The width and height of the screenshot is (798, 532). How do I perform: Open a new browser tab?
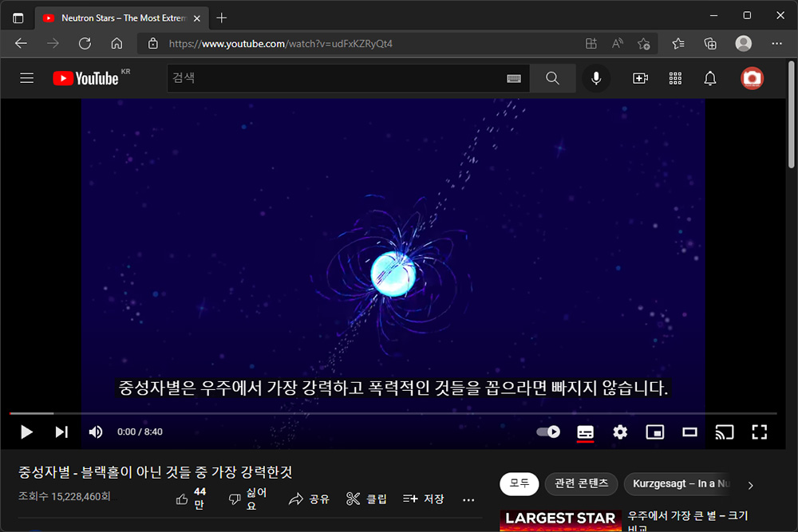click(221, 18)
